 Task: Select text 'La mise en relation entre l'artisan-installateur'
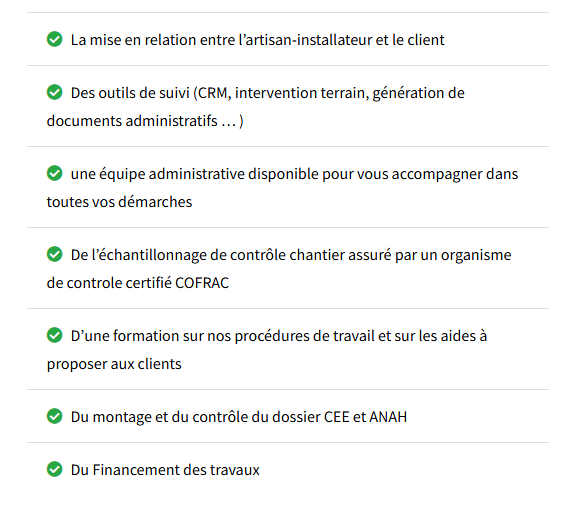point(221,40)
